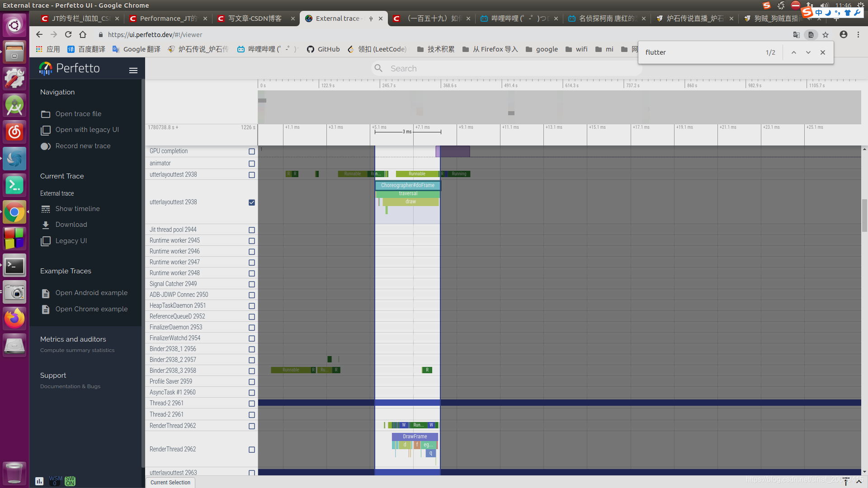The height and width of the screenshot is (488, 868).
Task: Expand the Current Selection panel arrow
Action: tap(859, 482)
